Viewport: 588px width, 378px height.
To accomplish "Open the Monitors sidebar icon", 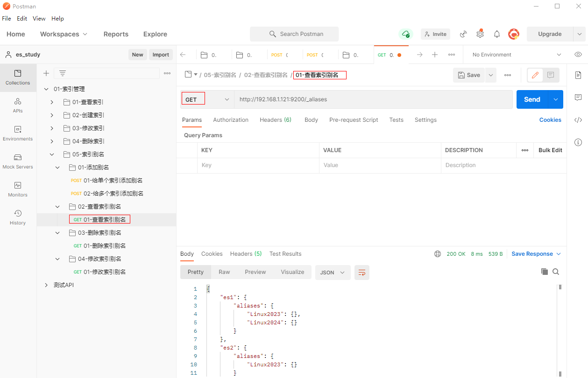I will point(18,189).
